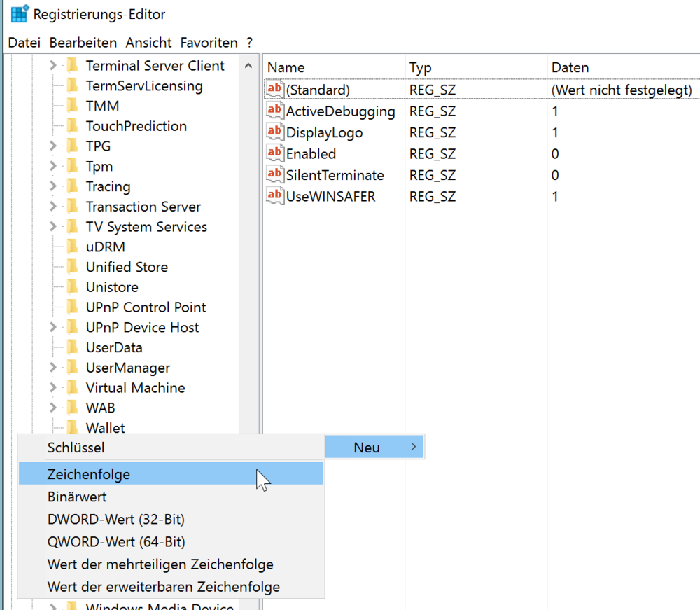Image resolution: width=700 pixels, height=610 pixels.
Task: Expand the Virtual Machine key
Action: pos(53,387)
